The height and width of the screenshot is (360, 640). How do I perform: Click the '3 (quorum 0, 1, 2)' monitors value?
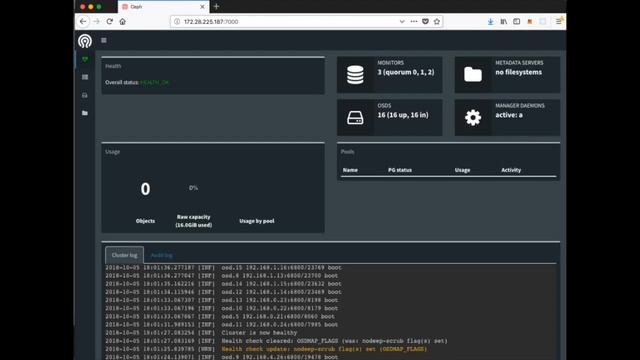[406, 72]
